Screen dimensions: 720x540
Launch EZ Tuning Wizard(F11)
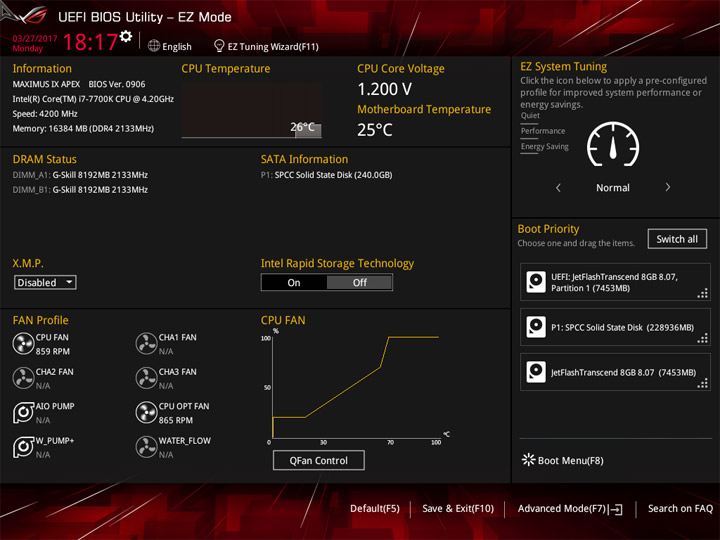click(273, 46)
